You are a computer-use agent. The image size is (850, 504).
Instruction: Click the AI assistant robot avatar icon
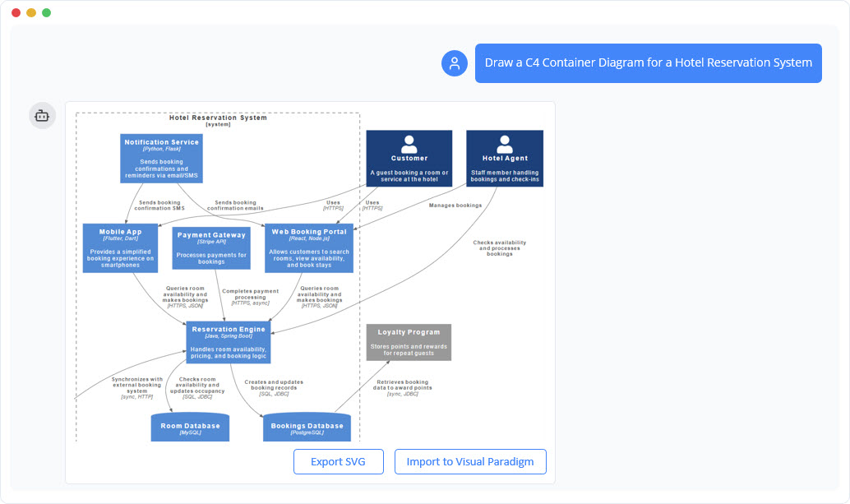(42, 115)
